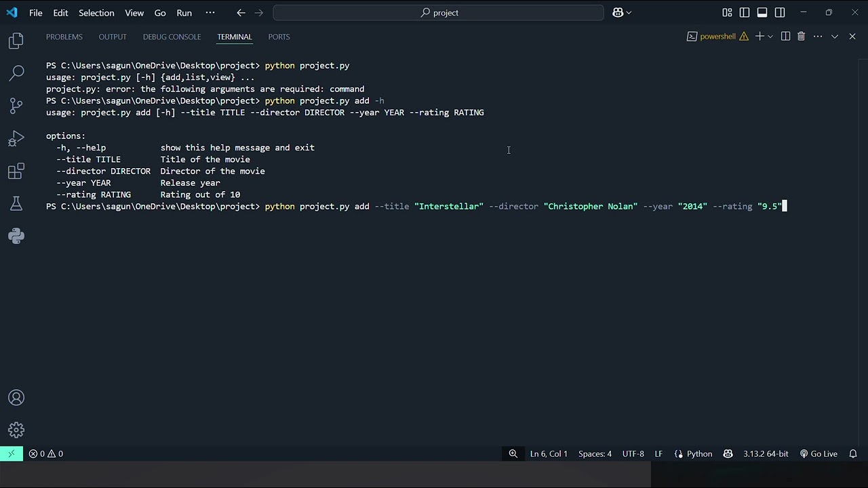Click the zoom magnifier in status bar
The image size is (868, 488).
(x=513, y=453)
